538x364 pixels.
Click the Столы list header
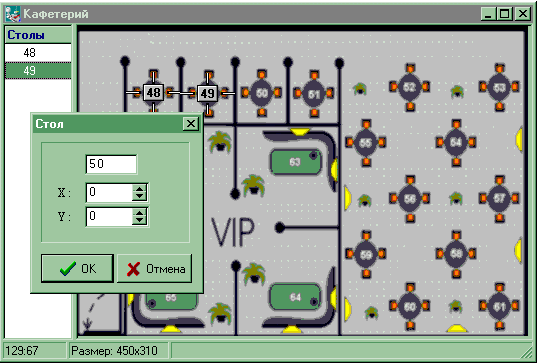(38, 35)
